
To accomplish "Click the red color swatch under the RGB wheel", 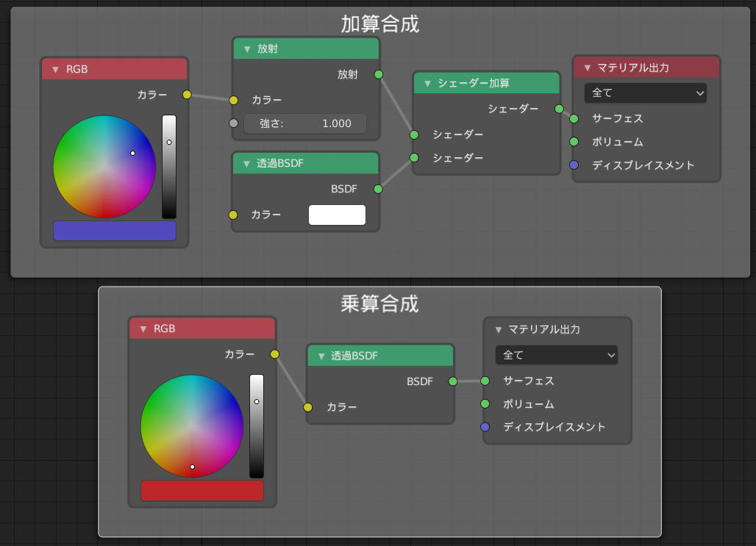I will [202, 491].
